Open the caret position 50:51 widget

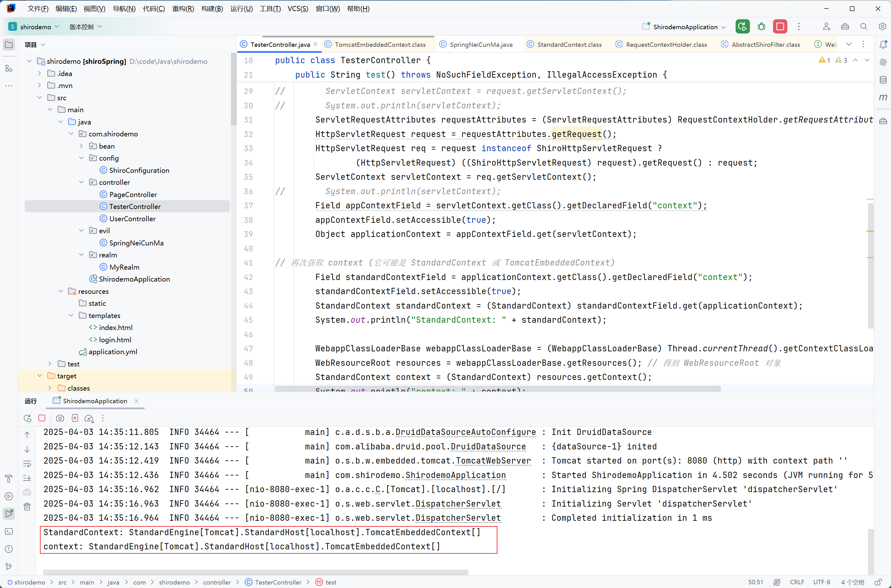click(755, 582)
